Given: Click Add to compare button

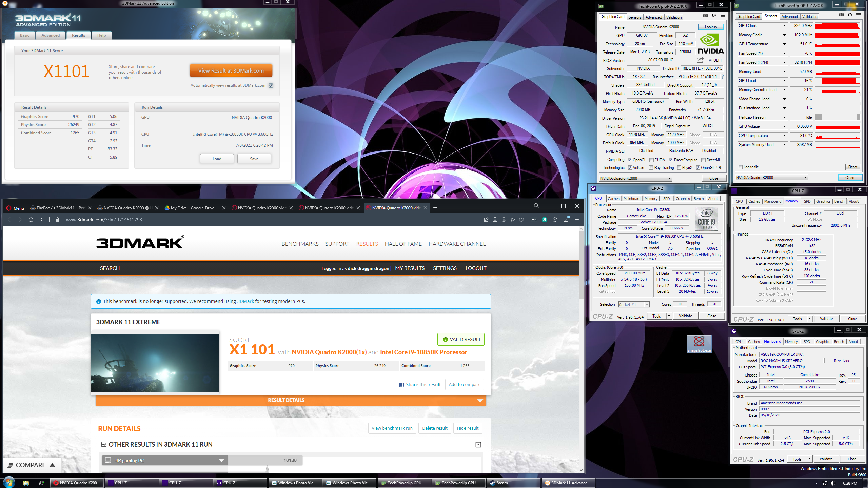Looking at the screenshot, I should (465, 385).
